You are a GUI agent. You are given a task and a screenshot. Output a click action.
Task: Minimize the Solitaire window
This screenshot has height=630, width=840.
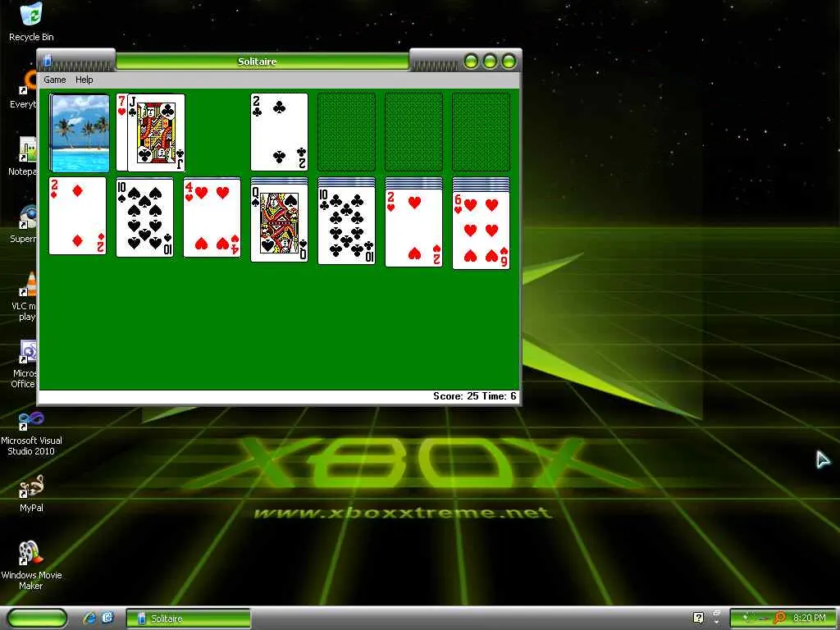pyautogui.click(x=471, y=62)
